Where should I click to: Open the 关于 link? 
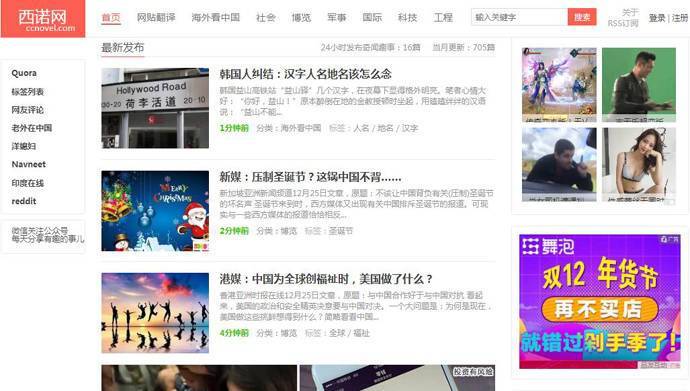[630, 12]
